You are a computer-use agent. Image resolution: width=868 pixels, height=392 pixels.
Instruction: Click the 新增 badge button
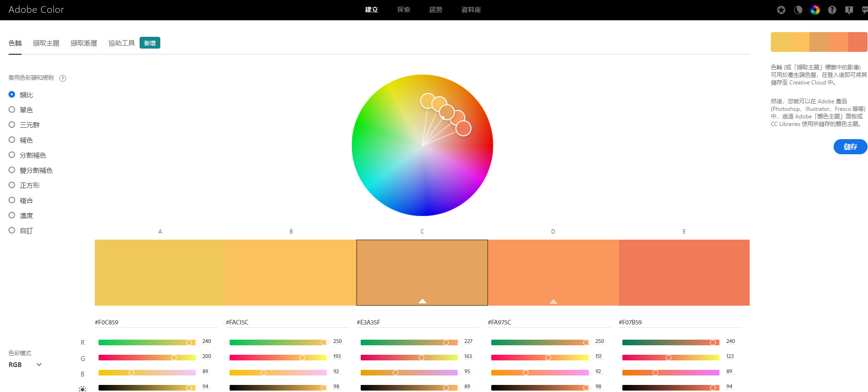150,43
